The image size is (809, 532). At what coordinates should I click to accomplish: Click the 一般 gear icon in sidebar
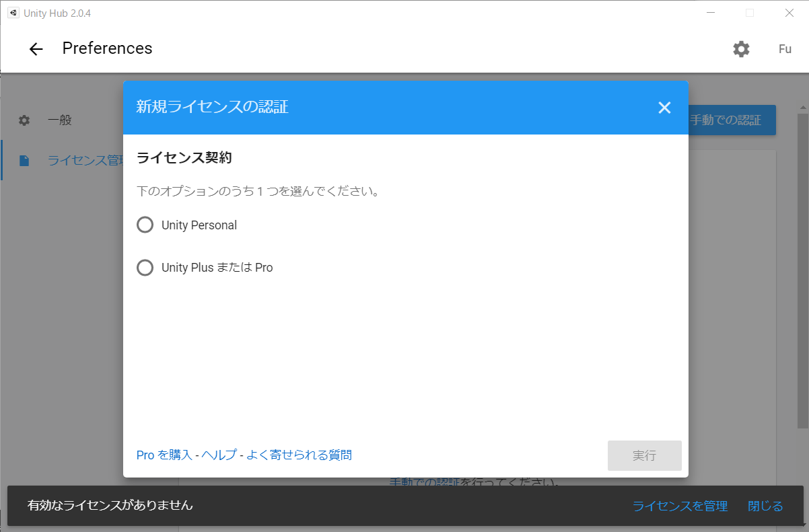click(x=24, y=120)
